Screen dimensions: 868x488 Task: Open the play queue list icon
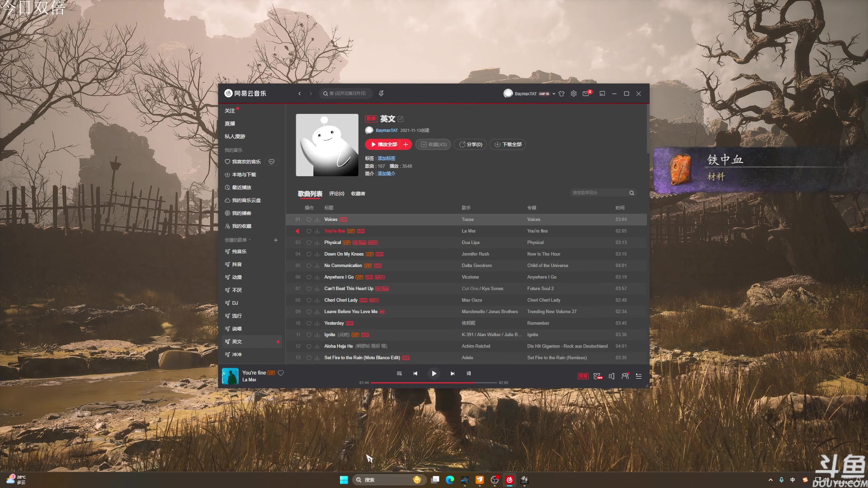pos(639,376)
